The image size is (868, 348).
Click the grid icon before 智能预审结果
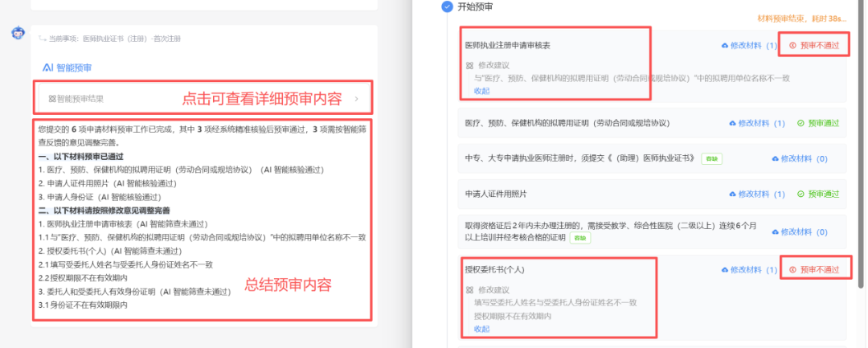52,99
